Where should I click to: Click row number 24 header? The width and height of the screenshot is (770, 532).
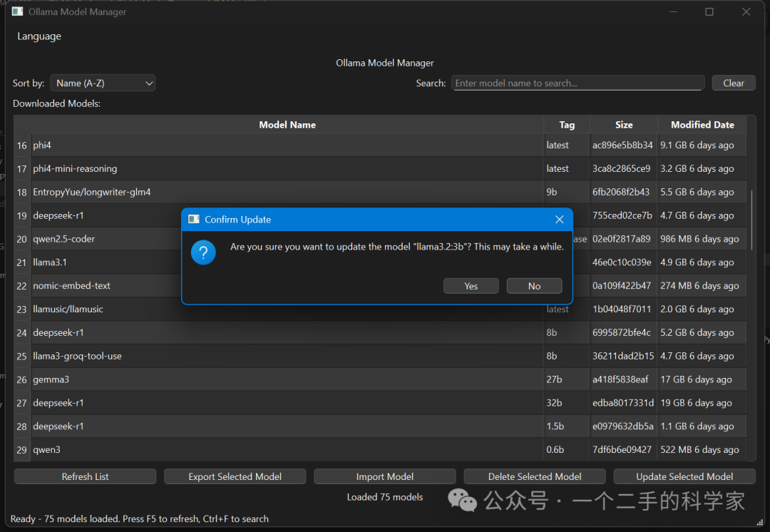coord(22,332)
